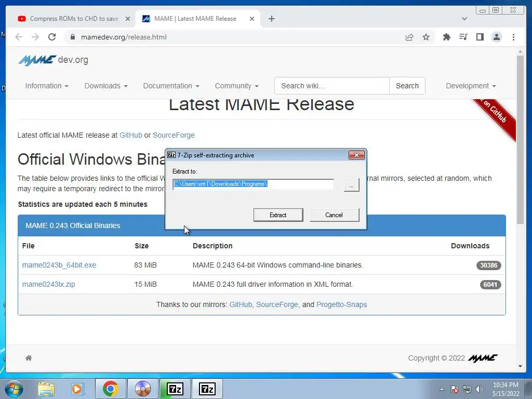532x399 pixels.
Task: Click the disc application icon in taskbar
Action: [x=143, y=389]
